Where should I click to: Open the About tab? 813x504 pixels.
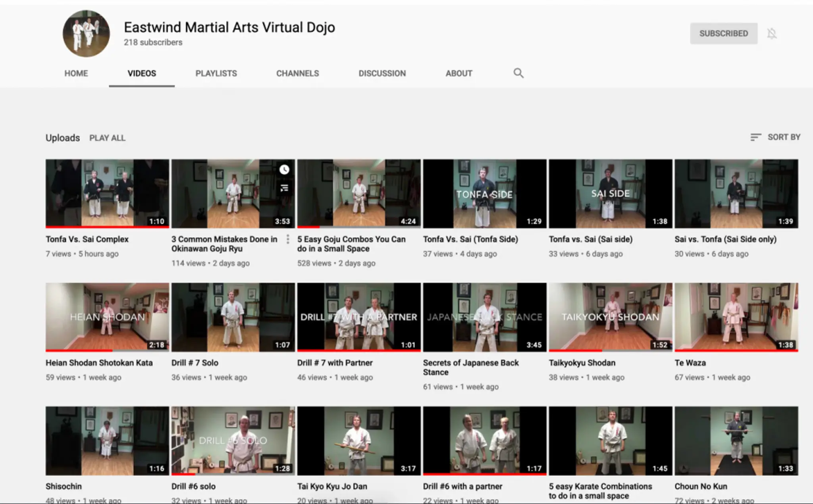pos(459,73)
